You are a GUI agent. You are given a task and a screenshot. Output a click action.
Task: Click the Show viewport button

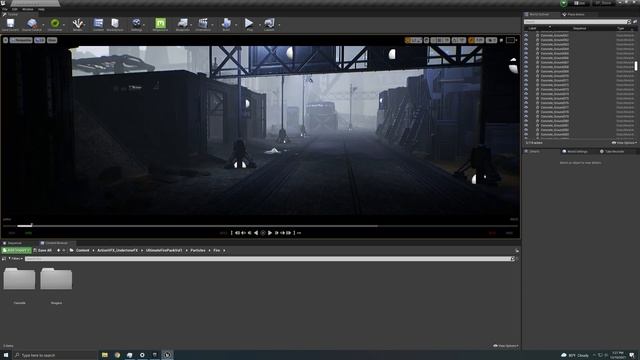coord(52,40)
